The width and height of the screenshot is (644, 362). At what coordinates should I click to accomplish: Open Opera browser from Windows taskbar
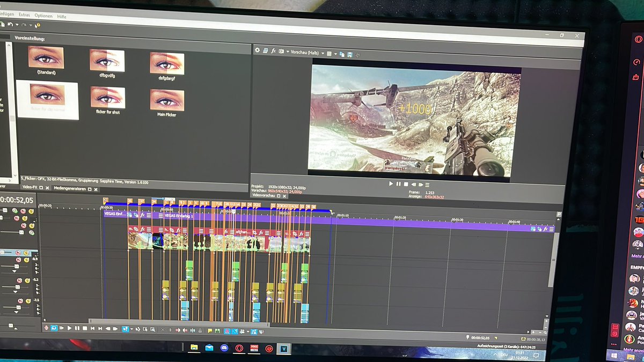click(239, 348)
